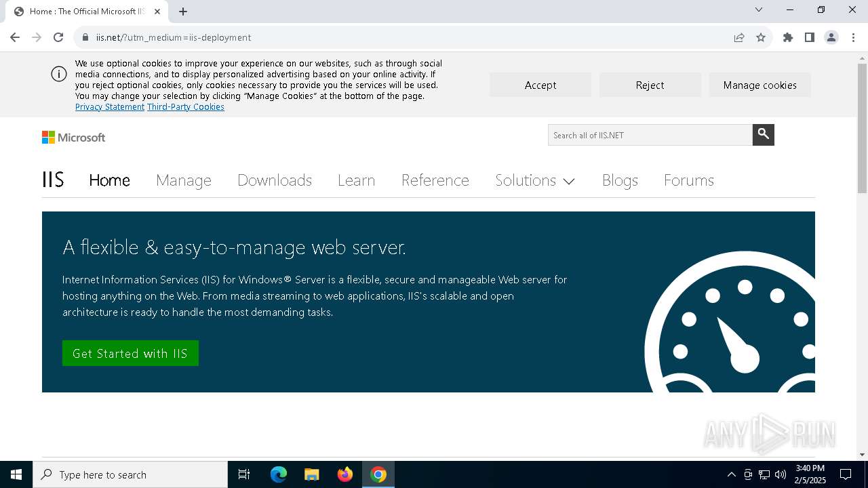Click the Chrome taskbar icon
This screenshot has width=868, height=488.
[x=378, y=474]
